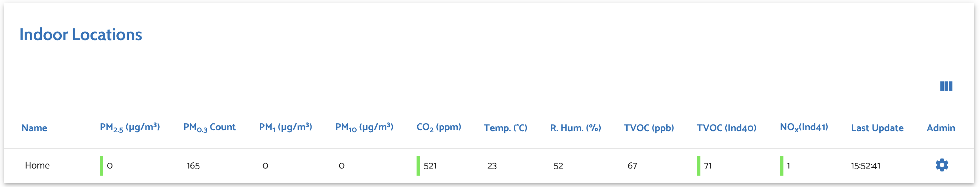
Task: Click the Temp. (°C) column header
Action: (x=505, y=128)
